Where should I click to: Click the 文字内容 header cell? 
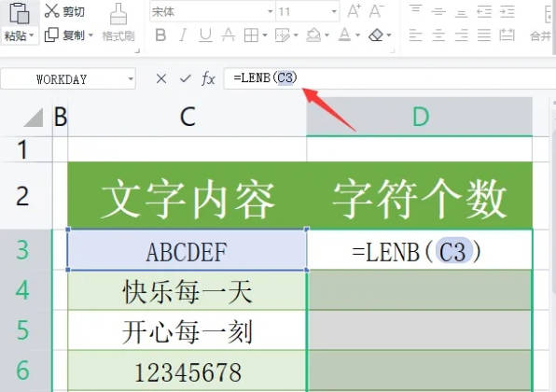point(188,195)
